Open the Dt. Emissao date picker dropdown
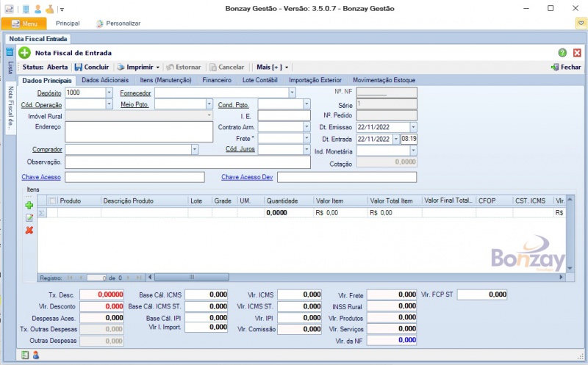Viewport: 588px width, 365px height. point(413,127)
